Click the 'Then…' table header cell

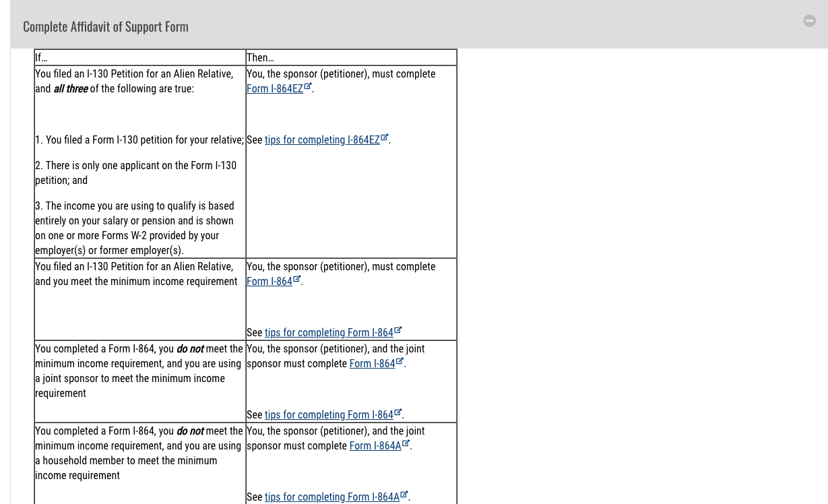pyautogui.click(x=351, y=57)
